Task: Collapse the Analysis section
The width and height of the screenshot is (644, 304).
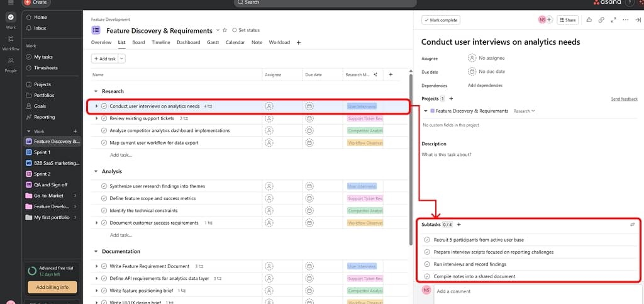Action: click(x=96, y=172)
